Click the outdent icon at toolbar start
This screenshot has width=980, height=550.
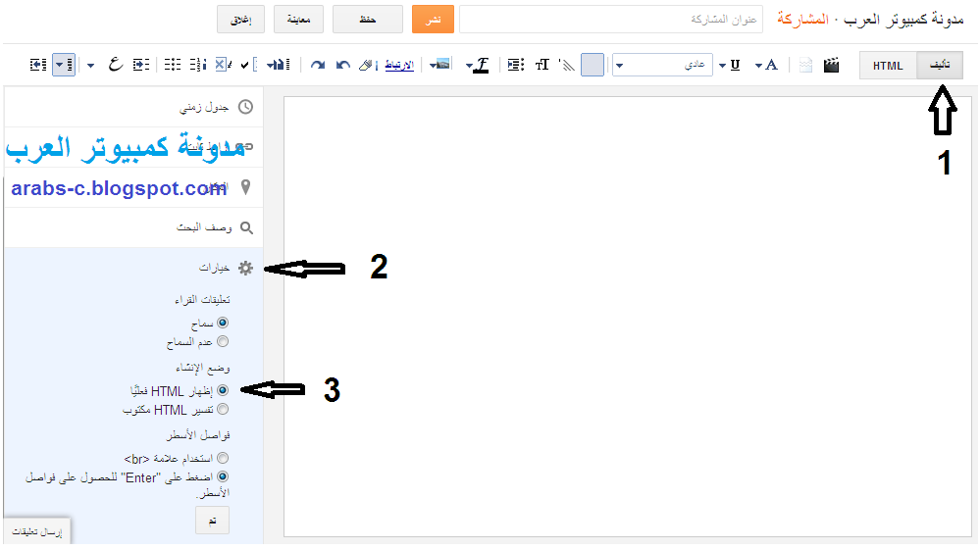[38, 65]
